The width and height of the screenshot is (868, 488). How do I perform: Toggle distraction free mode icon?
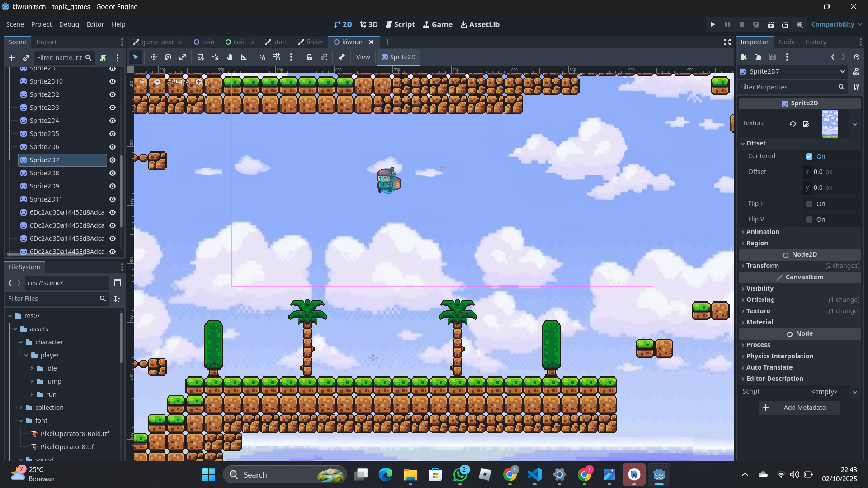tap(727, 42)
